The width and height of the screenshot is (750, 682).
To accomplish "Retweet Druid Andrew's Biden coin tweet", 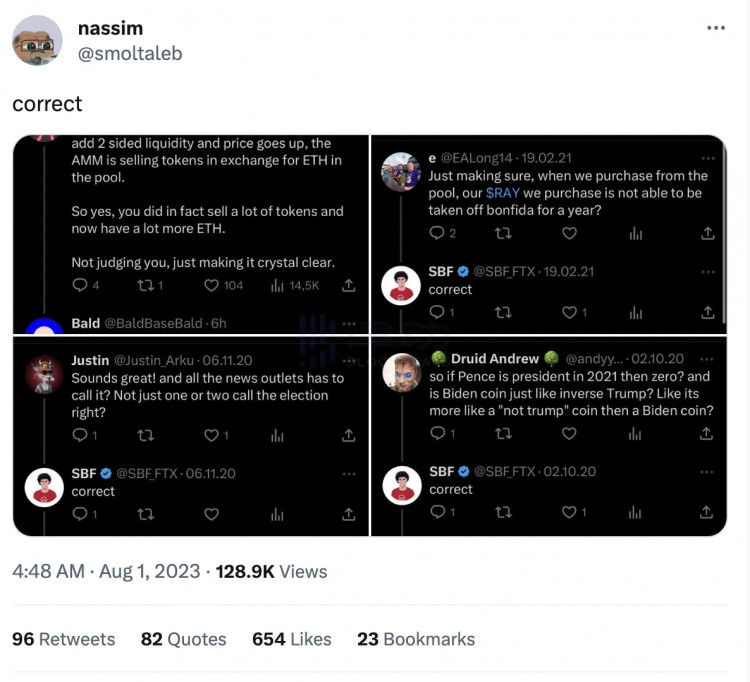I will [x=503, y=433].
